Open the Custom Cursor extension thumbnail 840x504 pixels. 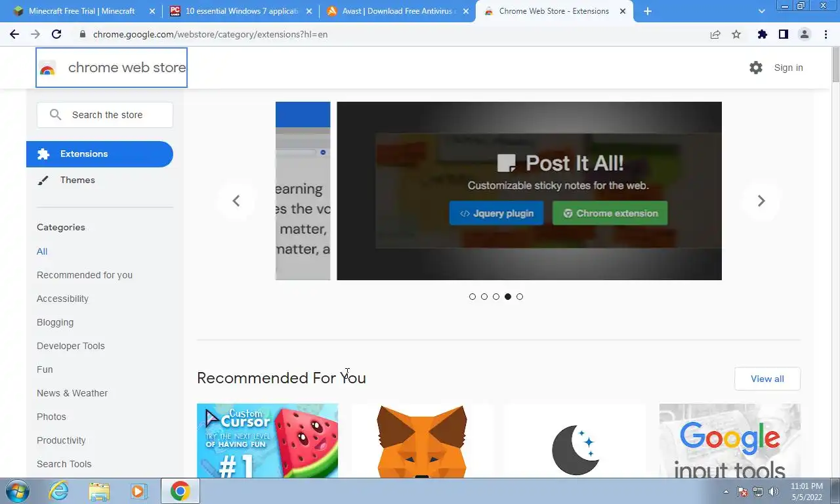(x=267, y=440)
